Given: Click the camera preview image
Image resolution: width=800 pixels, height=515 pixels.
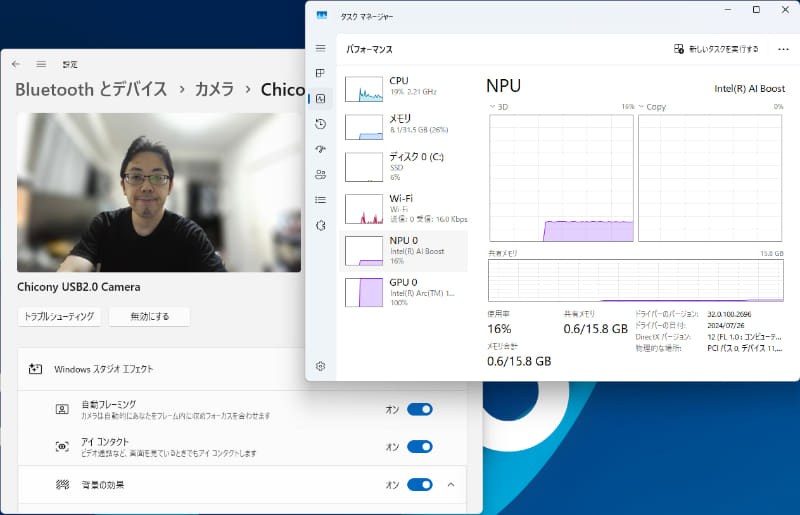Looking at the screenshot, I should (159, 192).
